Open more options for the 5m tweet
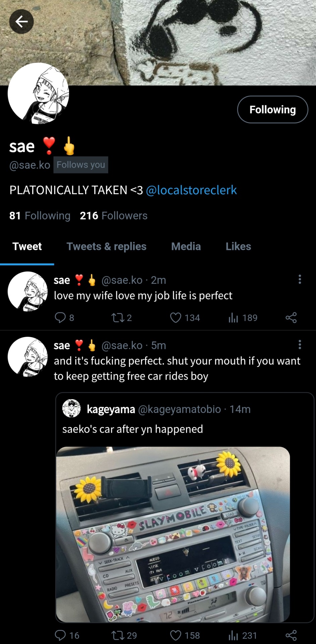The width and height of the screenshot is (316, 644). point(300,344)
